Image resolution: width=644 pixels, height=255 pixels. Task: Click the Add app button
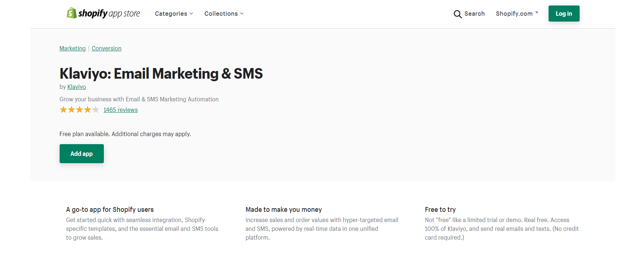click(82, 154)
